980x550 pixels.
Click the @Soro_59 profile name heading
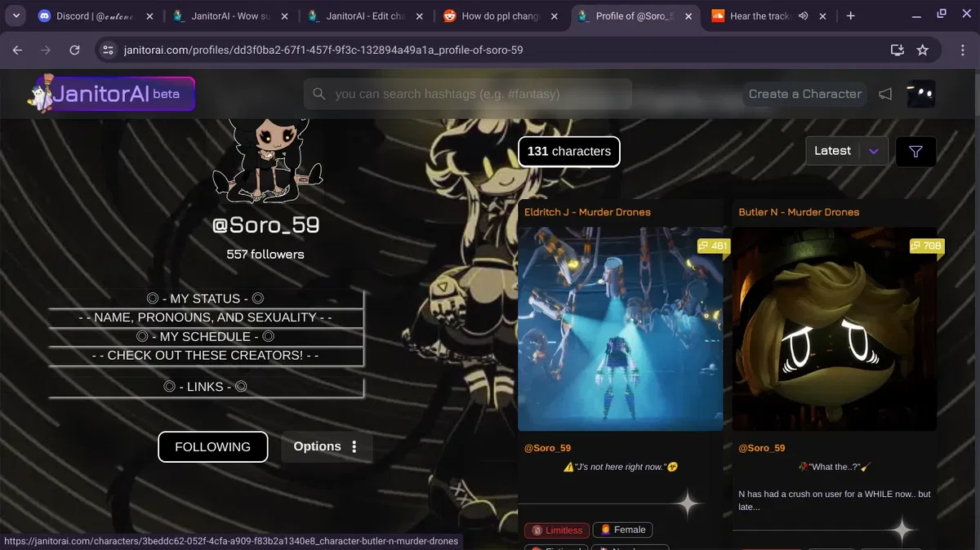pyautogui.click(x=265, y=225)
